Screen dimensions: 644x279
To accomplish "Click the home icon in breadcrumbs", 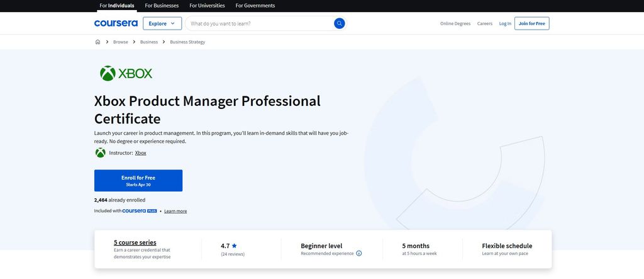I will [x=97, y=42].
